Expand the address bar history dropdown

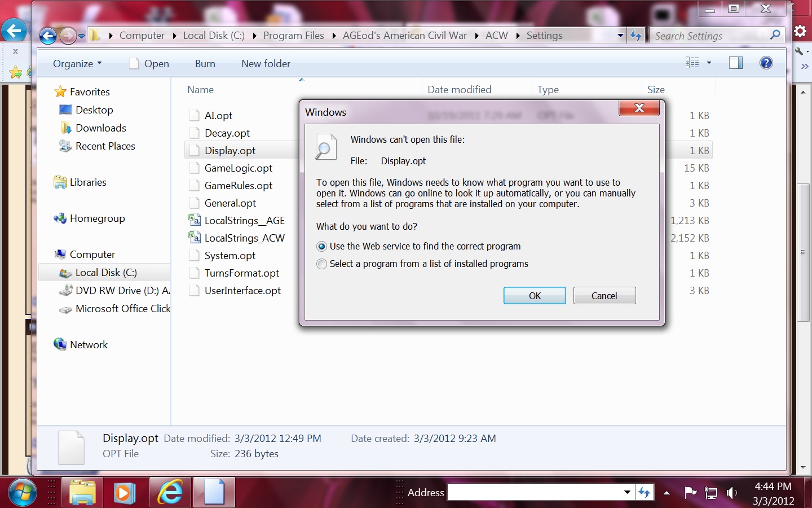620,36
